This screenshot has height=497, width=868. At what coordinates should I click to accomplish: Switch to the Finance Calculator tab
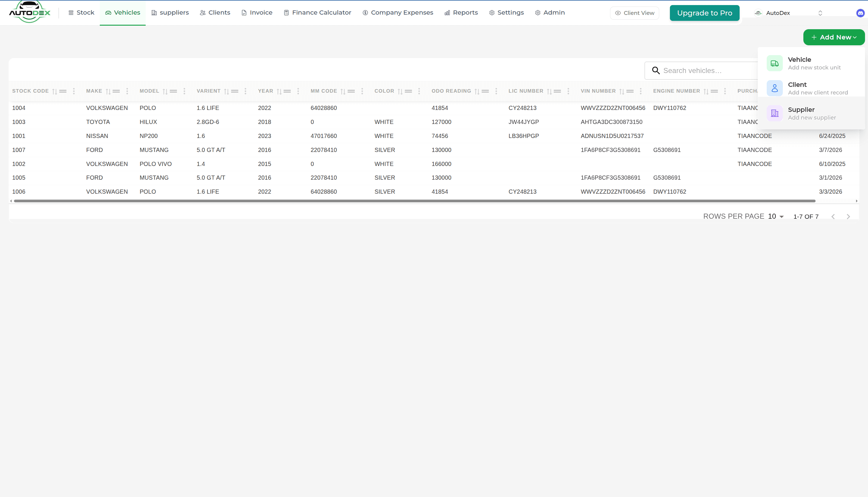(x=317, y=13)
